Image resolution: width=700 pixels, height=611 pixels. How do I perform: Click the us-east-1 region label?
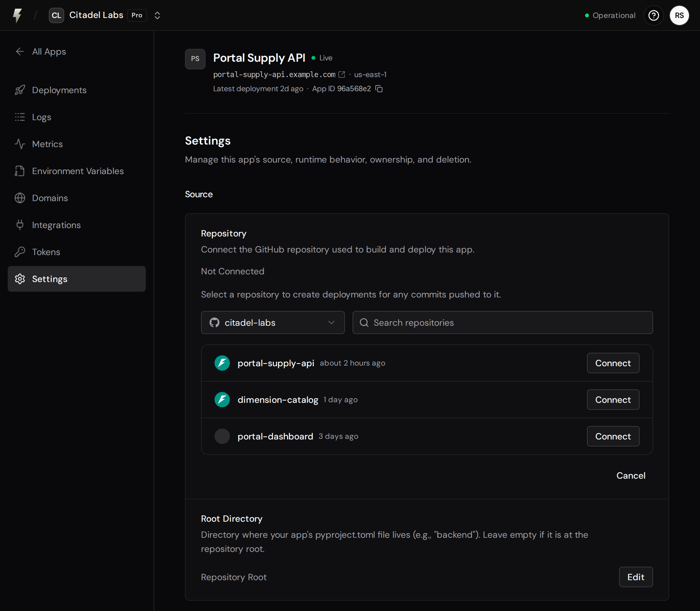click(x=370, y=74)
